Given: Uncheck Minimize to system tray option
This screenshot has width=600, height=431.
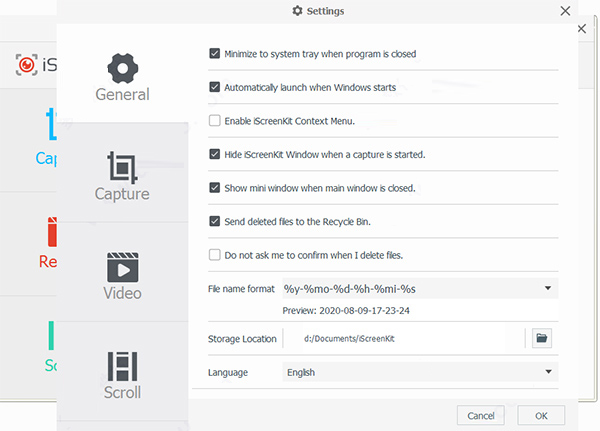Looking at the screenshot, I should point(215,54).
